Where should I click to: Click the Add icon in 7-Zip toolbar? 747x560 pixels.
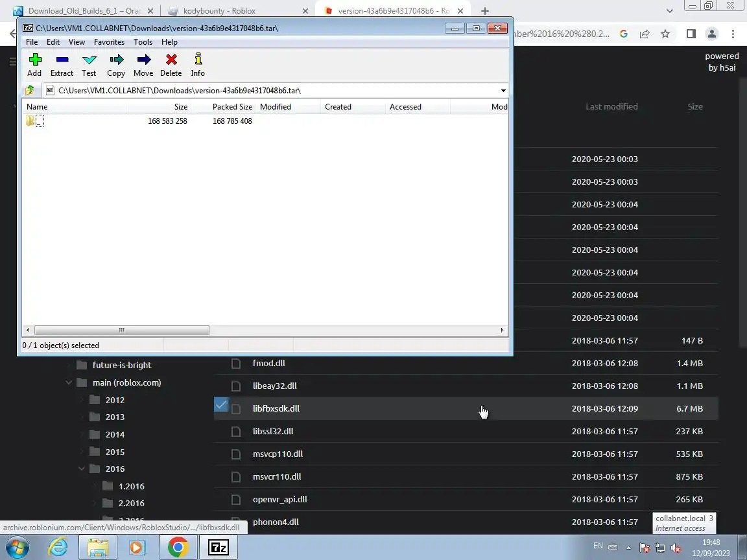coord(35,65)
